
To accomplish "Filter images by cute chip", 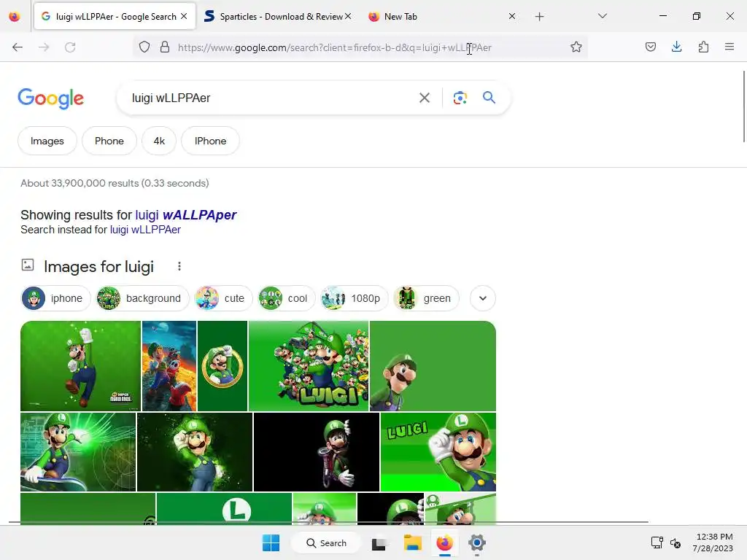I will click(x=223, y=298).
